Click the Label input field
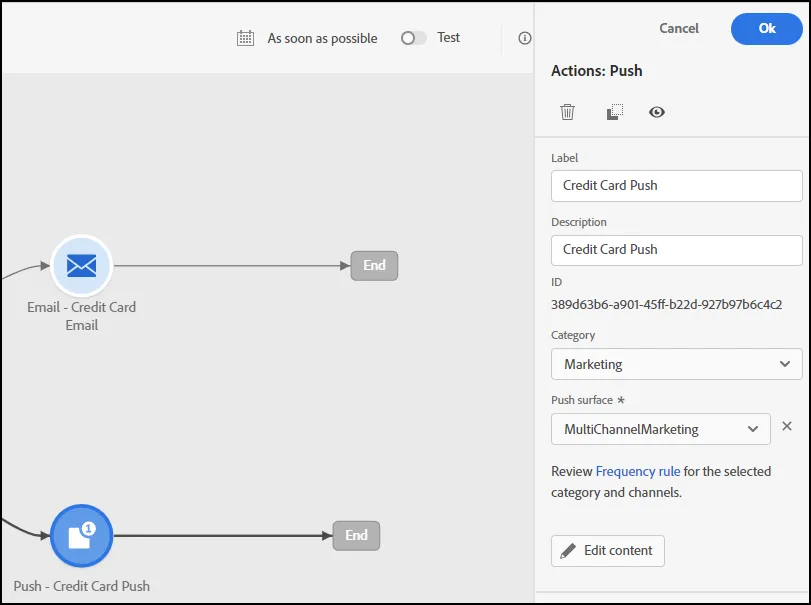 tap(677, 186)
